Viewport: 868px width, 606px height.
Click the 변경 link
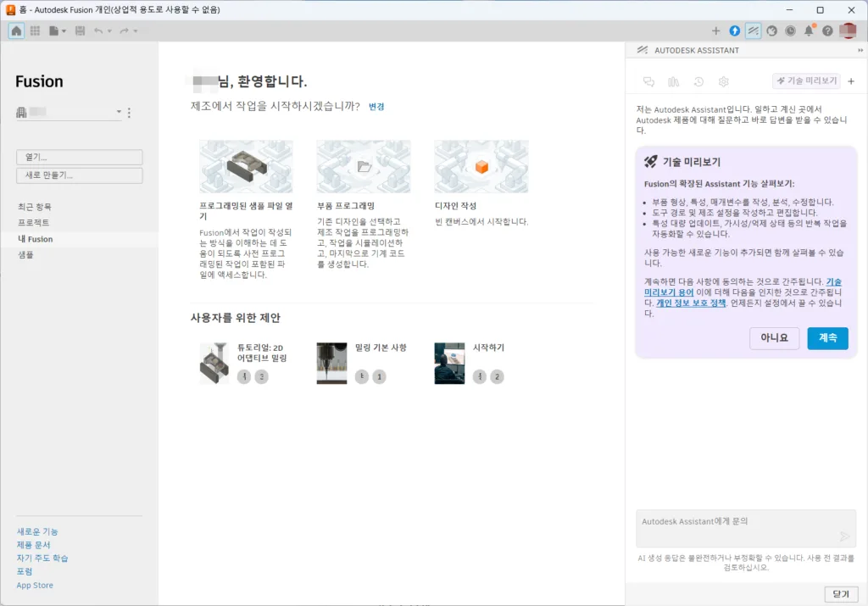click(376, 107)
